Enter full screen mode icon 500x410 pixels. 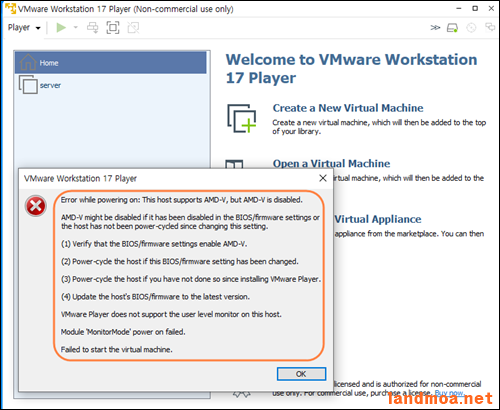(x=113, y=27)
